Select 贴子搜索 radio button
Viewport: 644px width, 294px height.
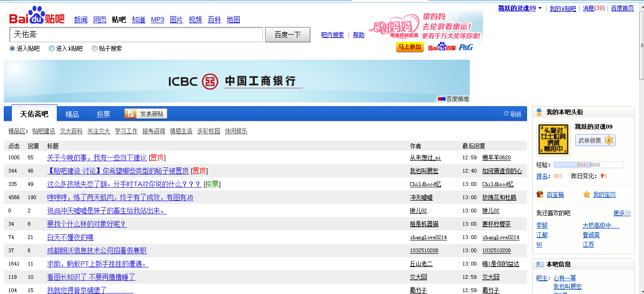94,48
